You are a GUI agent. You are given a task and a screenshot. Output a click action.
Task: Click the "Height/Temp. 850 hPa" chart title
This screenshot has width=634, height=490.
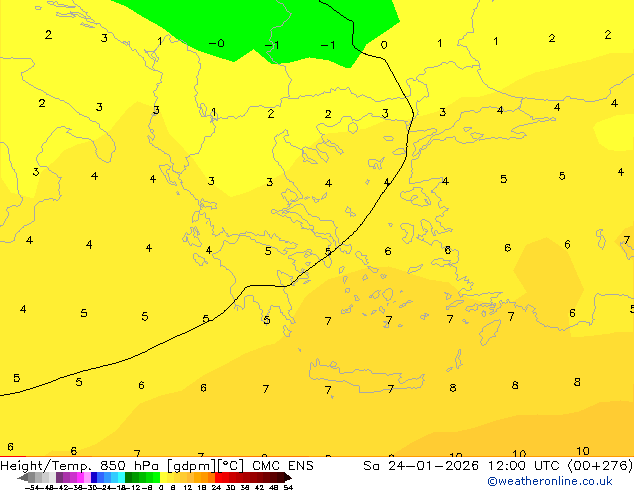click(x=81, y=466)
